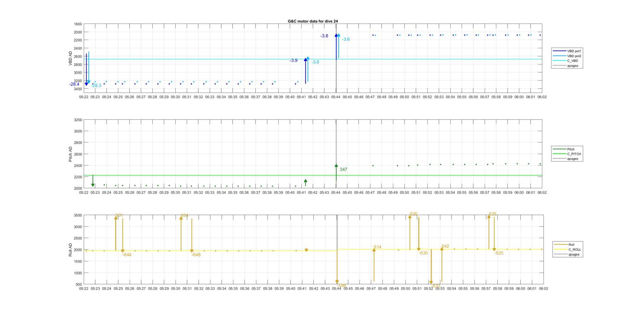Click the "3200" tick on the Pitch axis
Image resolution: width=644 pixels, height=319 pixels.
point(78,120)
